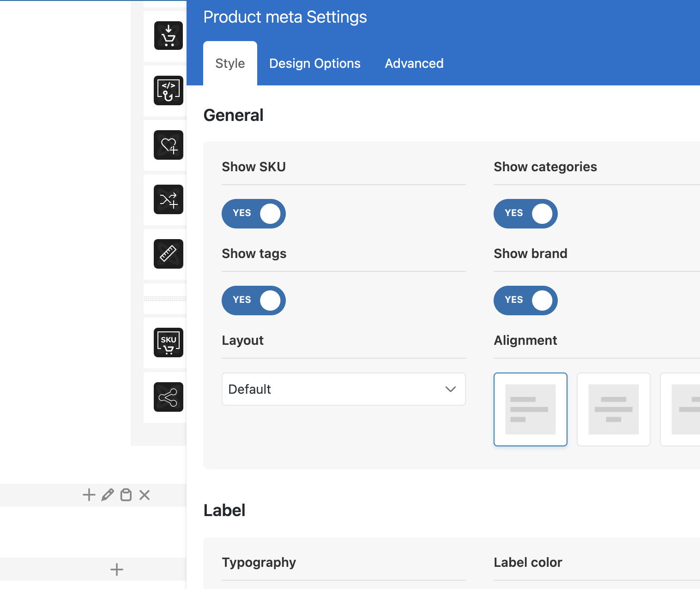Choose the left alignment thumbnail
This screenshot has width=700, height=589.
coord(531,409)
